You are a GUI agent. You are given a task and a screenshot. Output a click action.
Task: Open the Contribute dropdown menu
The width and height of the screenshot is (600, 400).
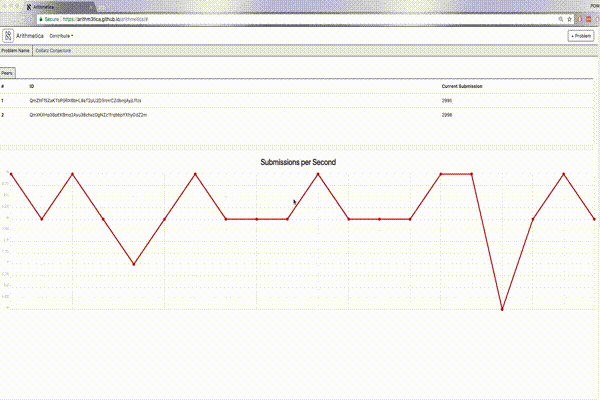(x=61, y=36)
